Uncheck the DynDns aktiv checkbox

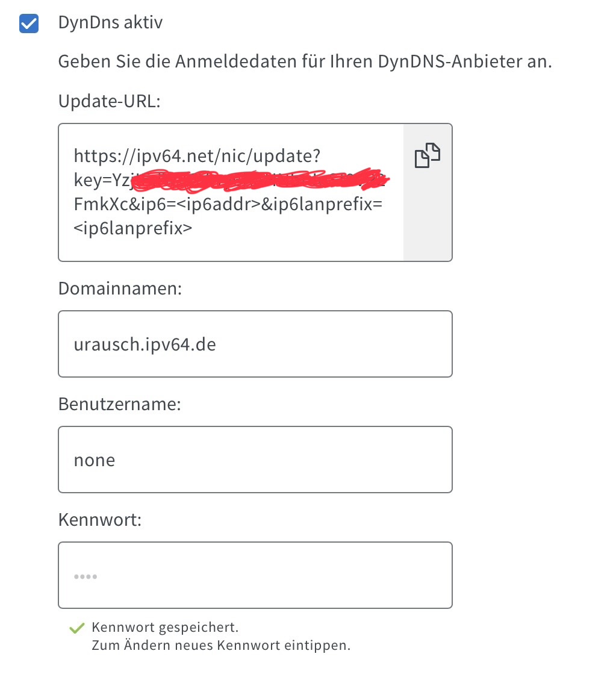click(29, 24)
